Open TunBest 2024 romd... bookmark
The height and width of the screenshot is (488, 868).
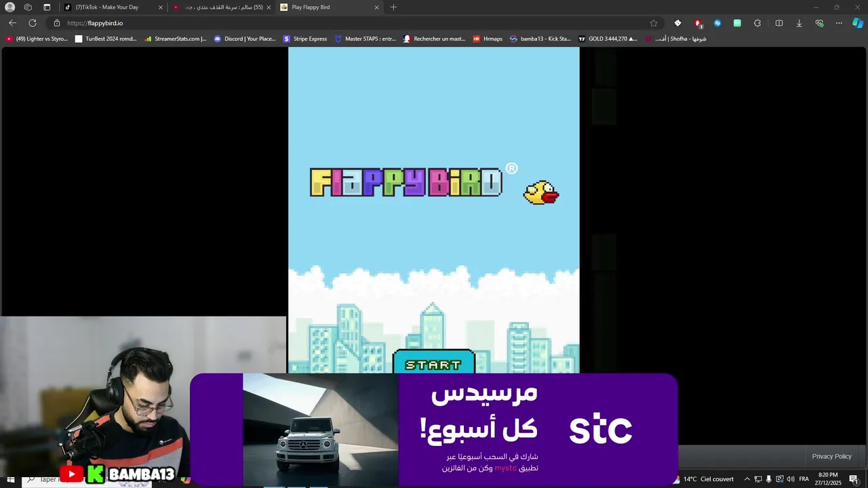click(x=106, y=39)
